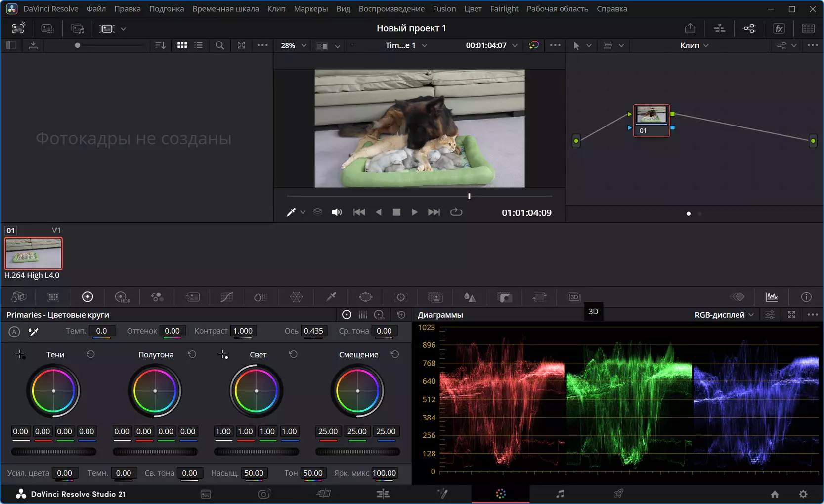Screen dimensions: 824x504
Task: Open the Правка menu
Action: [x=128, y=9]
